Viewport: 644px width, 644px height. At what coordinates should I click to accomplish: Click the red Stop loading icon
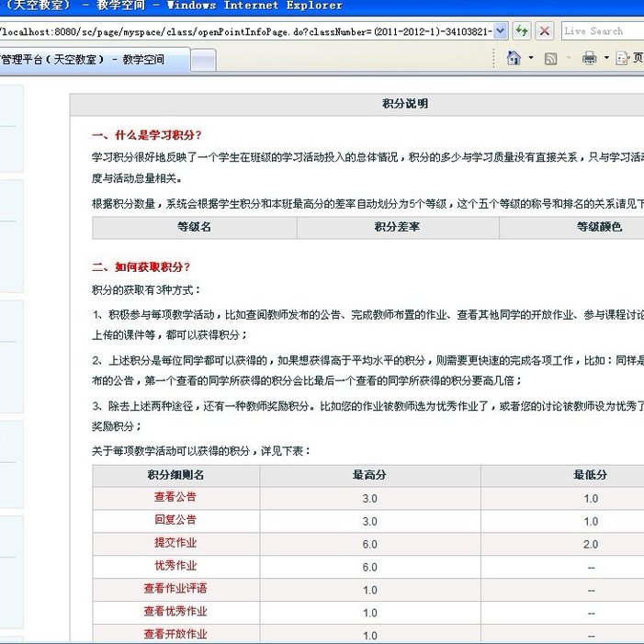(545, 31)
